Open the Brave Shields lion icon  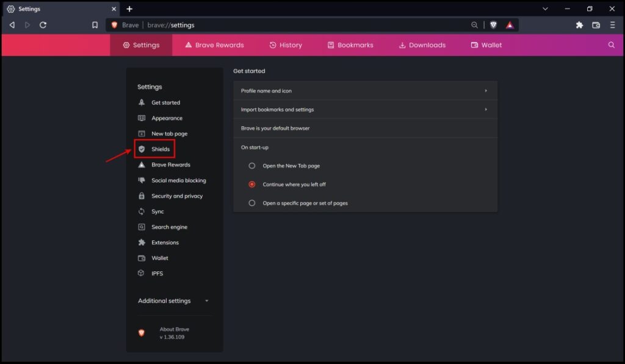point(493,25)
